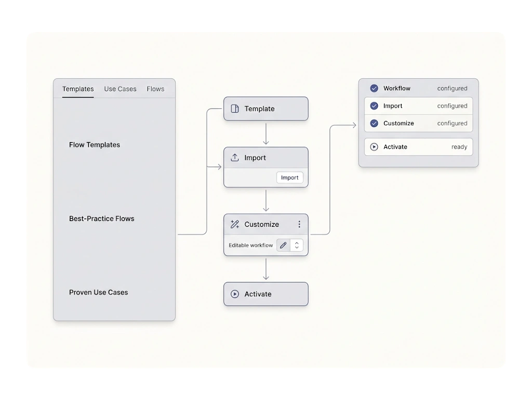Screen dimensions: 532x397
Task: Click the ready status beside Activate
Action: coord(459,147)
